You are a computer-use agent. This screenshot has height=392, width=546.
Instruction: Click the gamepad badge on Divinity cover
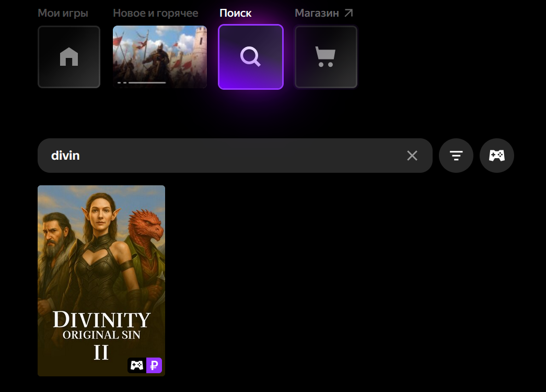[137, 365]
